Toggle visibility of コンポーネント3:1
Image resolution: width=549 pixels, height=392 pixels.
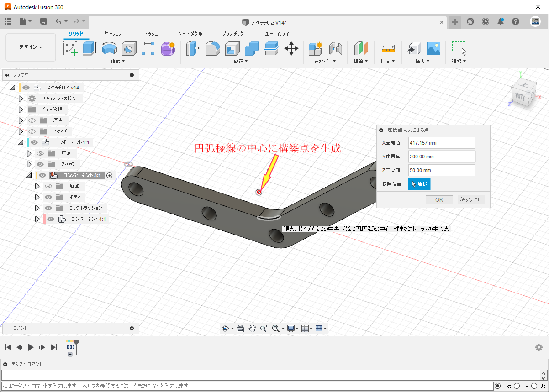click(x=43, y=175)
